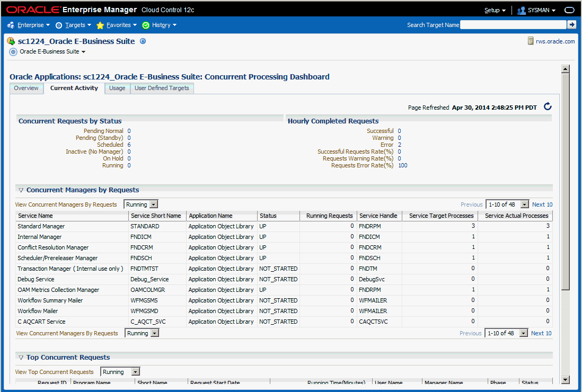
Task: Click the scrollbar up arrow
Action: click(565, 69)
